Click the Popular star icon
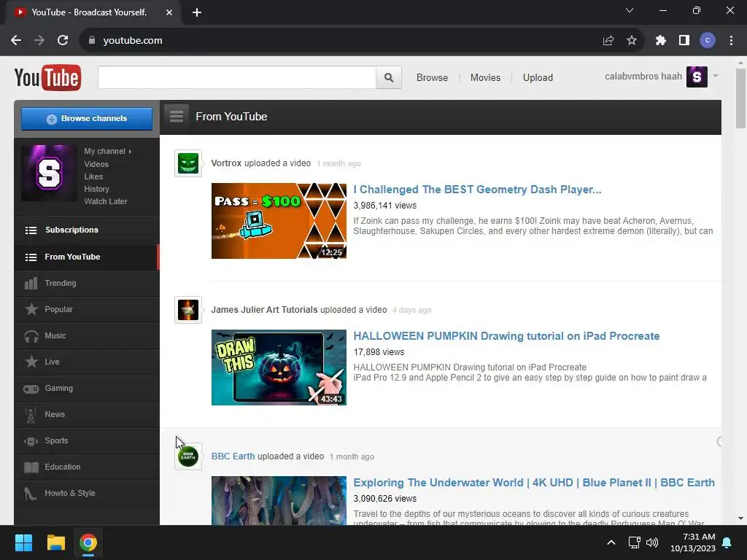This screenshot has width=747, height=560. click(x=31, y=309)
